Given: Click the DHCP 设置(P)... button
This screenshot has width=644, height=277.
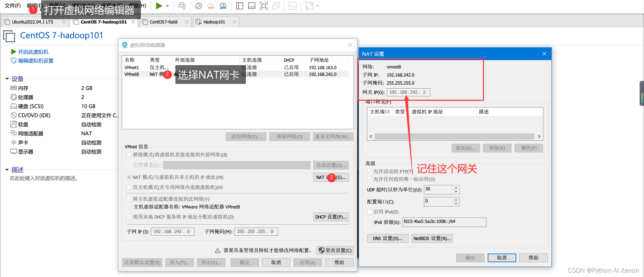Looking at the screenshot, I should (x=331, y=217).
